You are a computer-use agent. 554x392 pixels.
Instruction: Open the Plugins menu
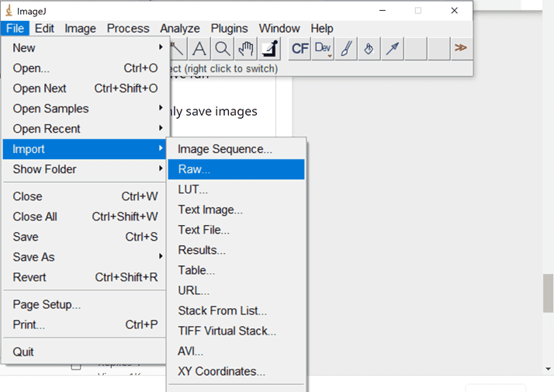[x=230, y=28]
